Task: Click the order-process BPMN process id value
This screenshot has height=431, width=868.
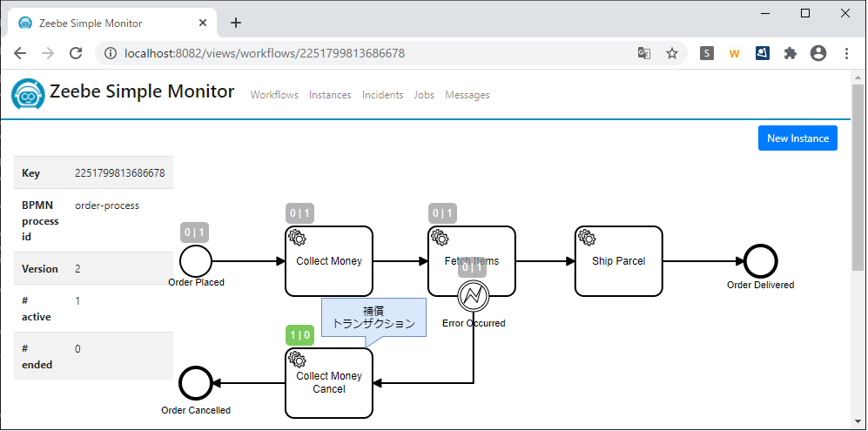Action: coord(107,205)
